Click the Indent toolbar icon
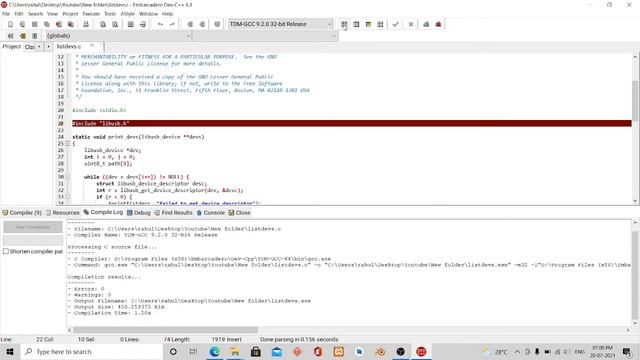This screenshot has width=640, height=360. (x=190, y=24)
